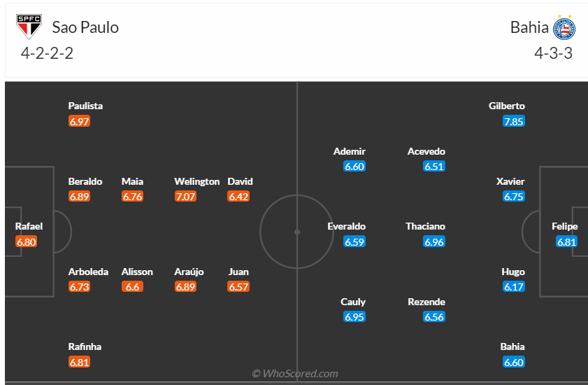588x385 pixels.
Task: Click Bahia's 4-3-3 formation label
Action: (x=552, y=53)
